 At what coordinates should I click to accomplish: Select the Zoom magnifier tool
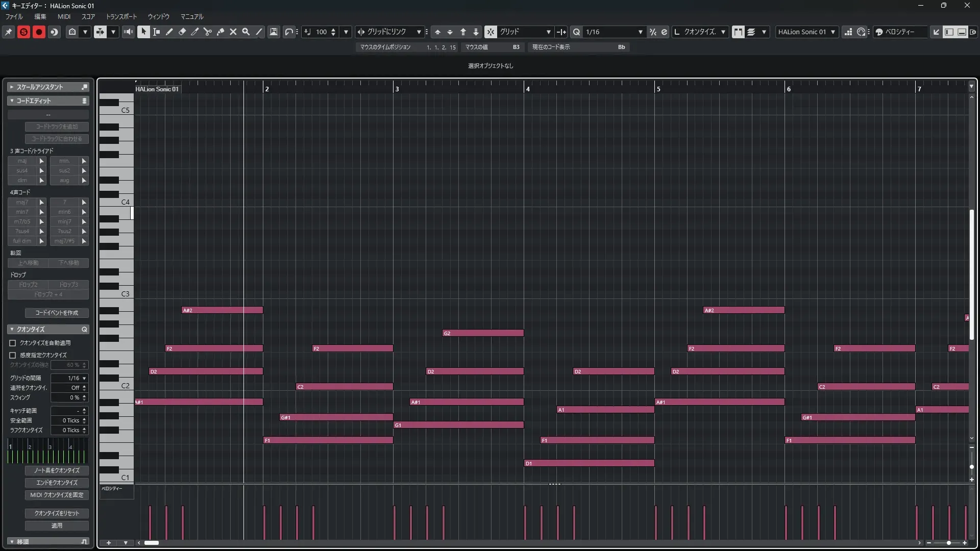(x=246, y=32)
